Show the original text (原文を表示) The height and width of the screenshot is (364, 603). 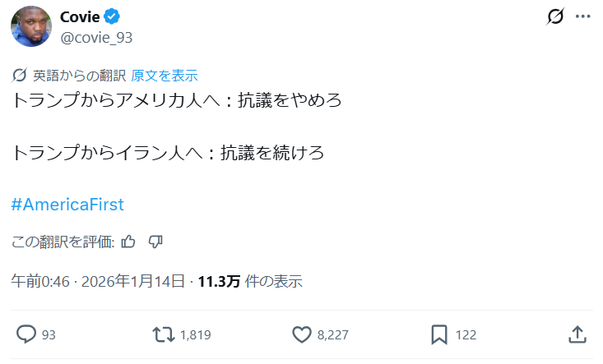point(165,76)
